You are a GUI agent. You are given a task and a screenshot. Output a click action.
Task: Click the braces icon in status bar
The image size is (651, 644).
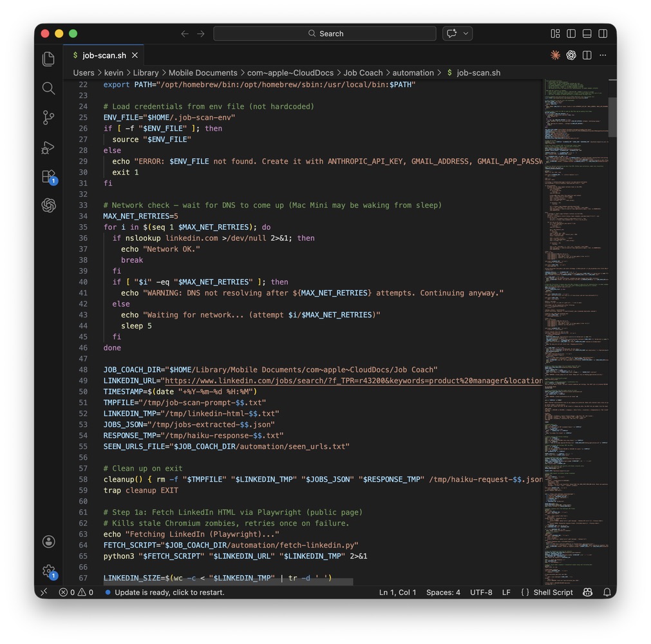[525, 592]
